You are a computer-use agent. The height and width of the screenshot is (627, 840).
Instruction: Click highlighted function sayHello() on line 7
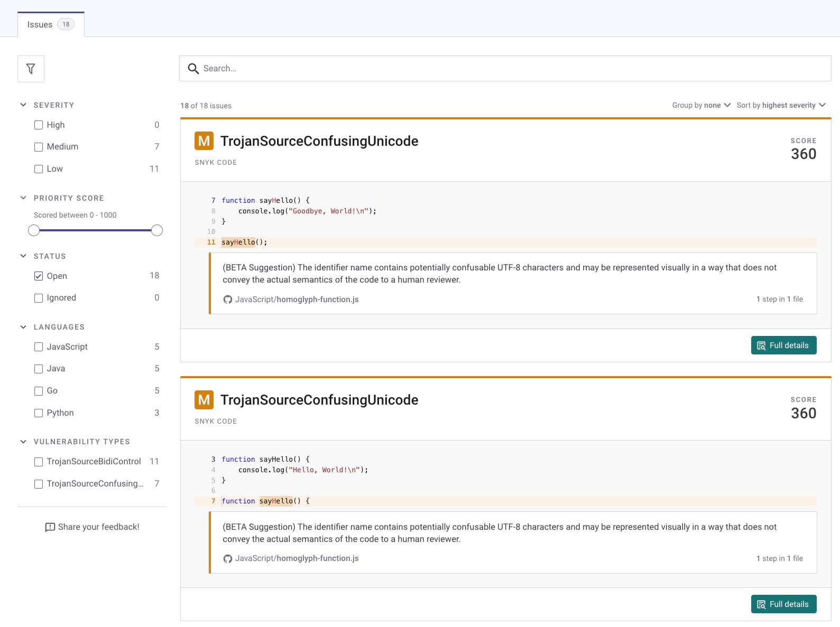(265, 501)
